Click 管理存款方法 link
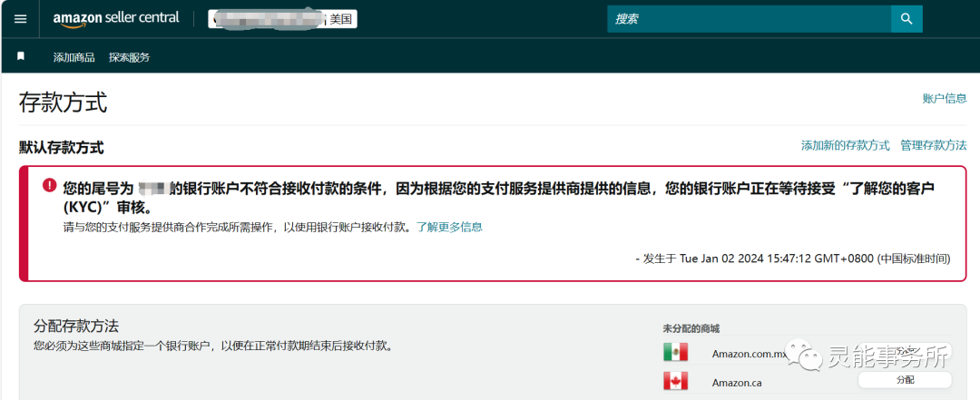The width and height of the screenshot is (980, 400). tap(933, 146)
